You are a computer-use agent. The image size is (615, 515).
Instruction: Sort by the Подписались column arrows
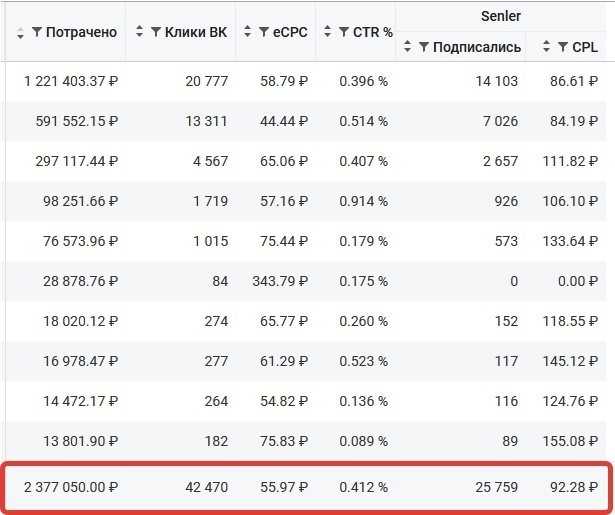coord(408,46)
